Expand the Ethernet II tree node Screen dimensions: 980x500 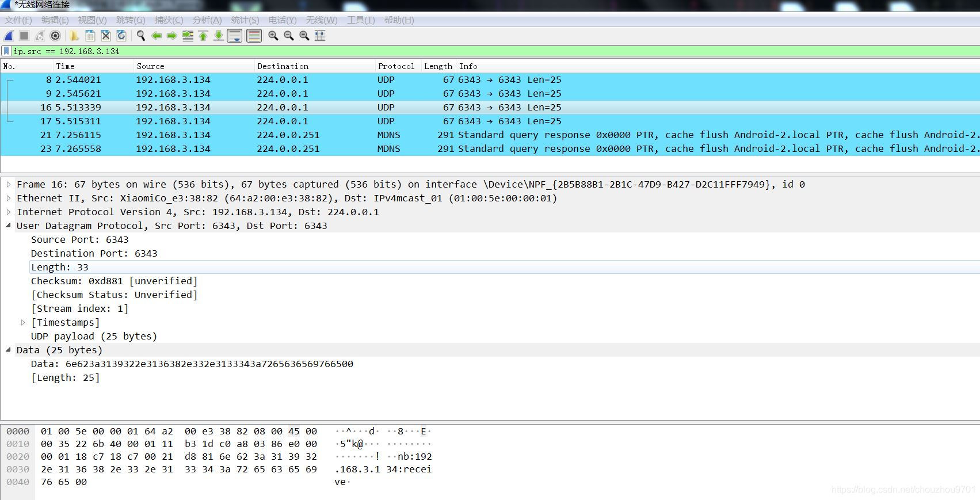pos(9,199)
